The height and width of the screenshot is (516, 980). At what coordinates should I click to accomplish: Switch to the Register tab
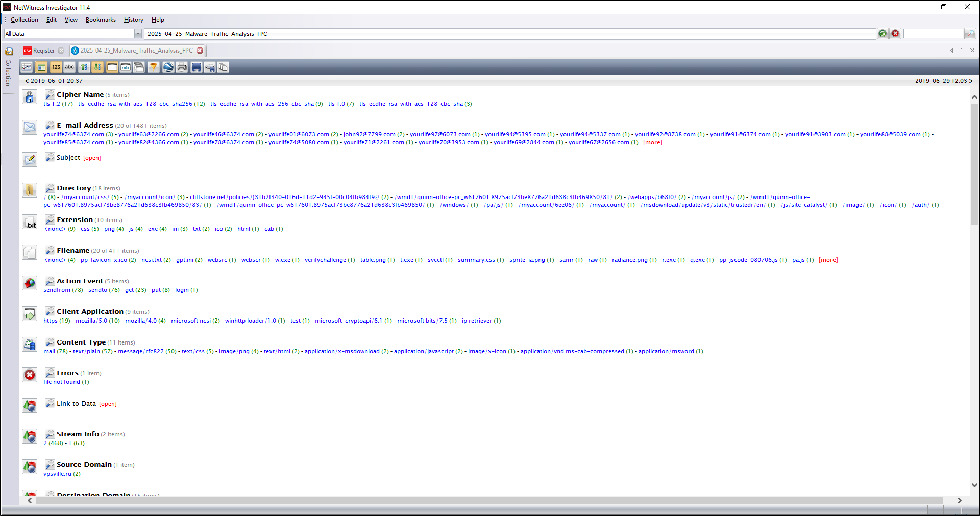44,51
